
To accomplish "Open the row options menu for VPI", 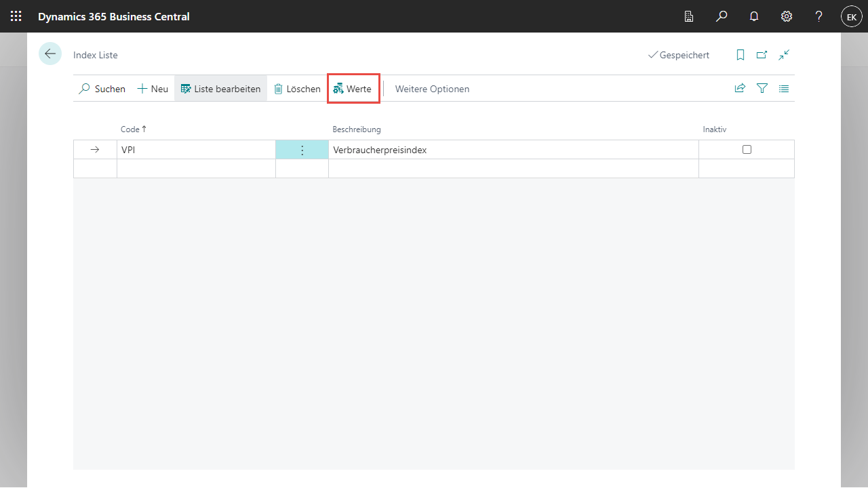I will [x=302, y=150].
